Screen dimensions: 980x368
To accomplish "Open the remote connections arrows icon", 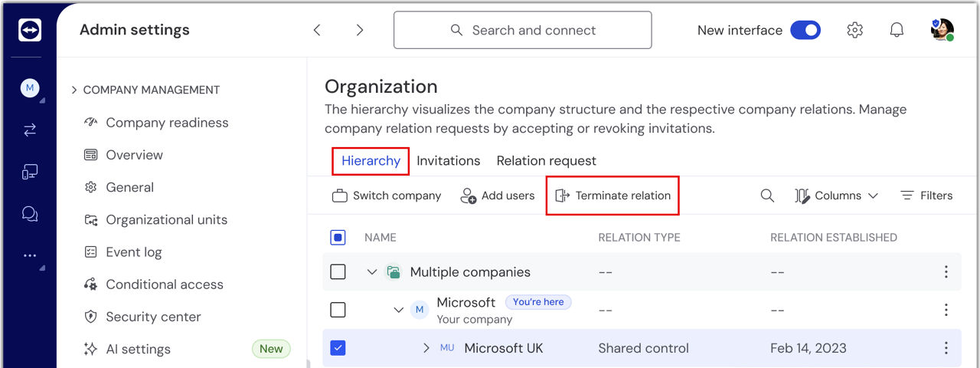I will 30,130.
